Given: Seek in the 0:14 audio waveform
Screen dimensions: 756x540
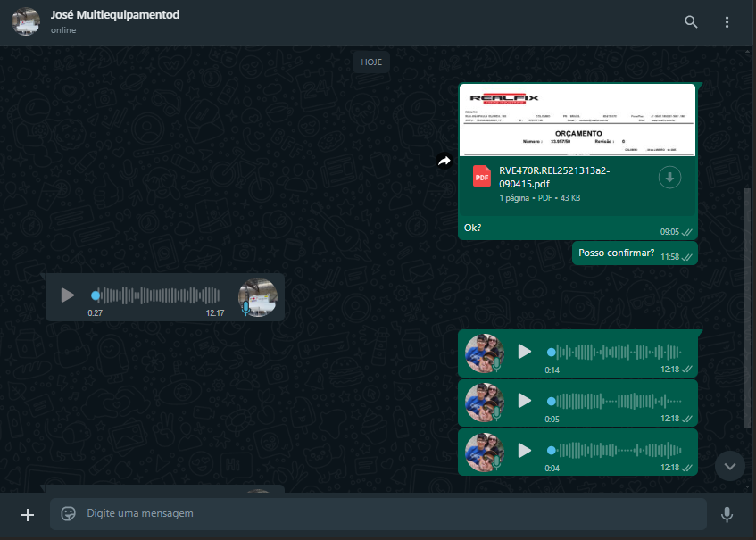Looking at the screenshot, I should point(616,352).
